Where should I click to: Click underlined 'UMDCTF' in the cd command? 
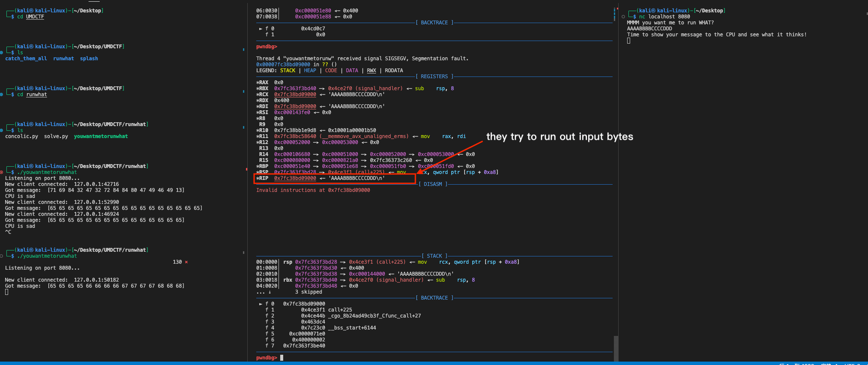point(35,17)
